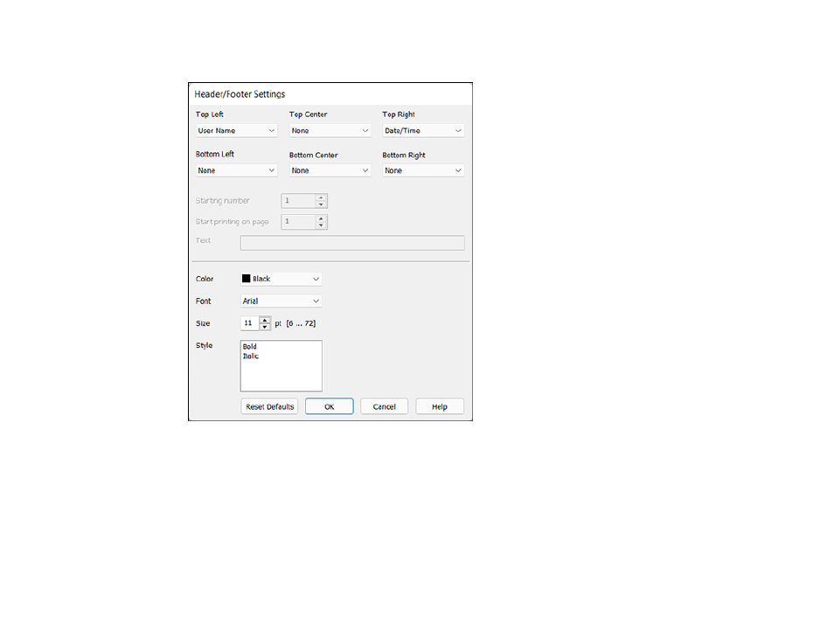Image resolution: width=834 pixels, height=644 pixels.
Task: Click the Reset Defaults button
Action: tap(269, 407)
